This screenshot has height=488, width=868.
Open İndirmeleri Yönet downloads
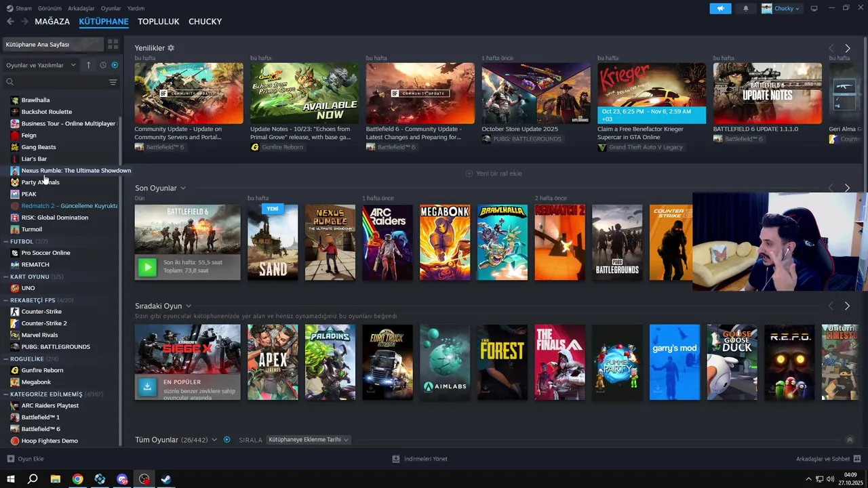pyautogui.click(x=420, y=459)
